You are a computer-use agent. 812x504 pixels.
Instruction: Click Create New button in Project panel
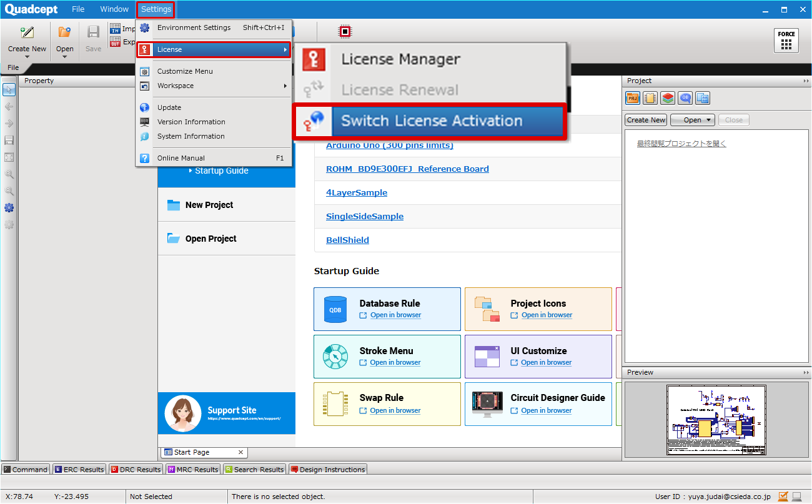pos(646,120)
